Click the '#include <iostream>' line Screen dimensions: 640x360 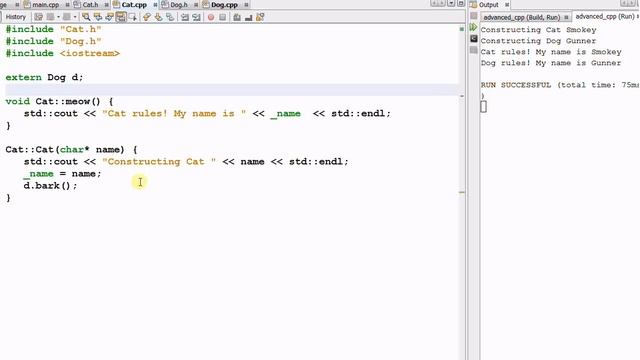62,53
